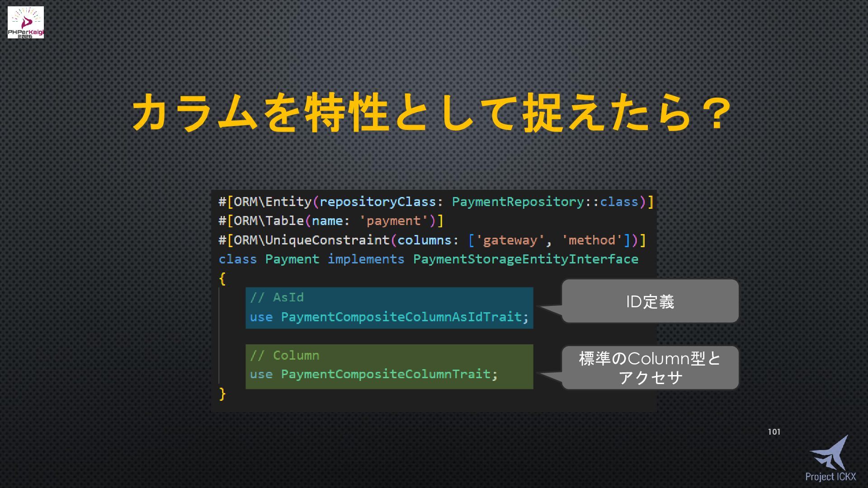This screenshot has width=868, height=488.
Task: Click the 標準のColumn型とアクセサ callout bubble
Action: click(x=650, y=368)
